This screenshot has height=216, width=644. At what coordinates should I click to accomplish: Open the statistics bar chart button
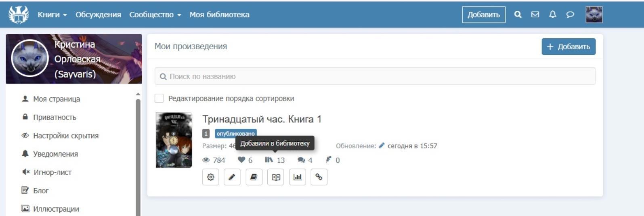tap(298, 177)
